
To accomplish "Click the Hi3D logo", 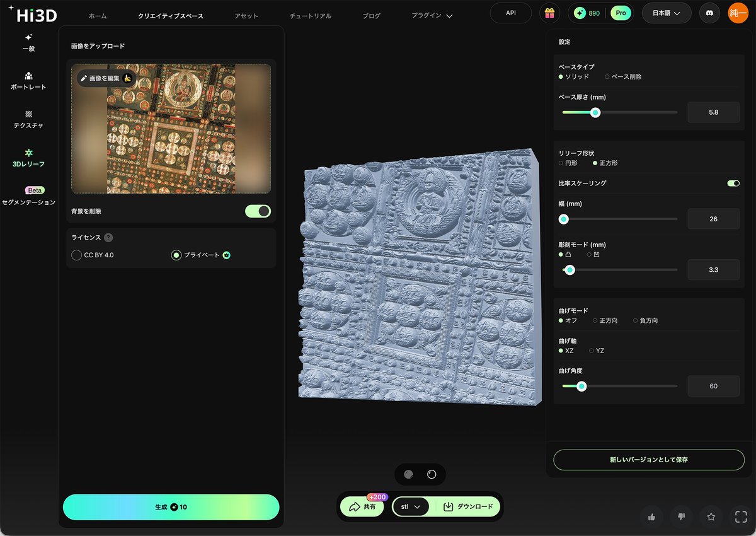I will click(32, 13).
